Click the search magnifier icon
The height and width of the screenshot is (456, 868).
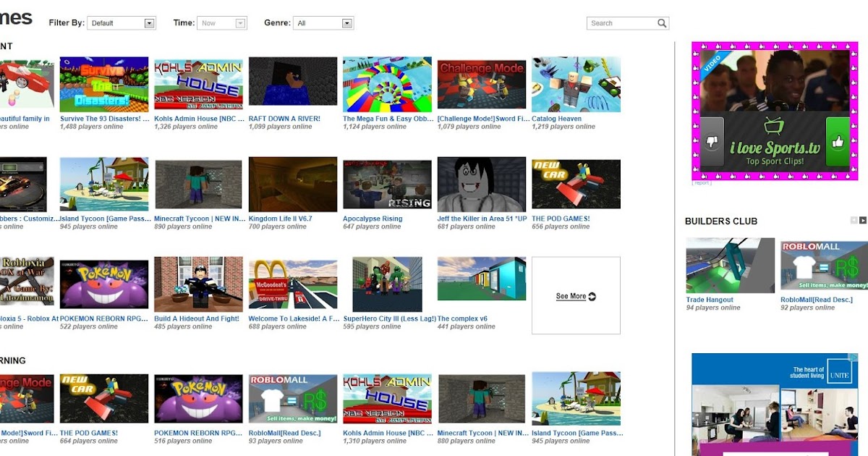[x=661, y=23]
